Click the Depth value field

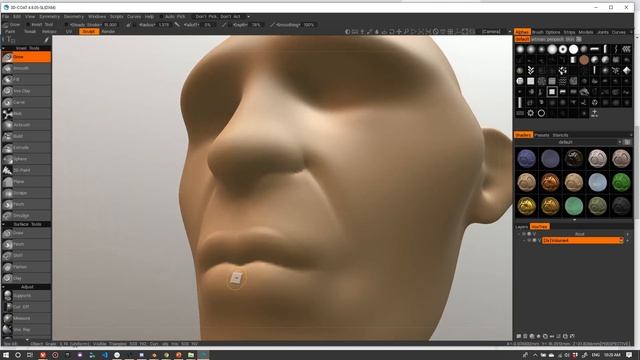coord(256,25)
